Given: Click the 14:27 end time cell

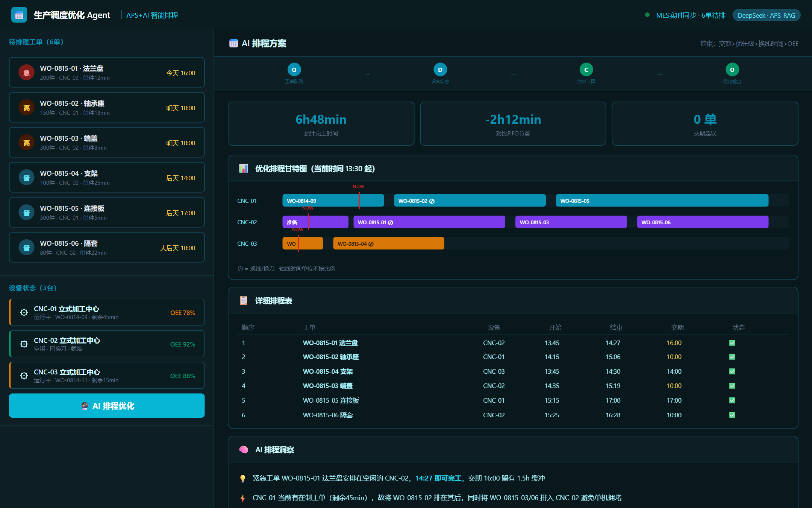Looking at the screenshot, I should click(x=613, y=343).
